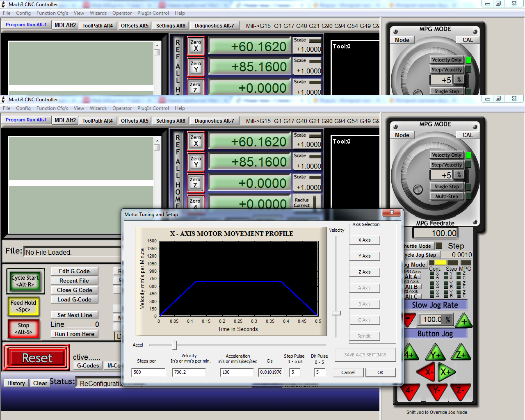Jog Z negative using the Z- arrow
The width and height of the screenshot is (525, 420).
point(460,391)
